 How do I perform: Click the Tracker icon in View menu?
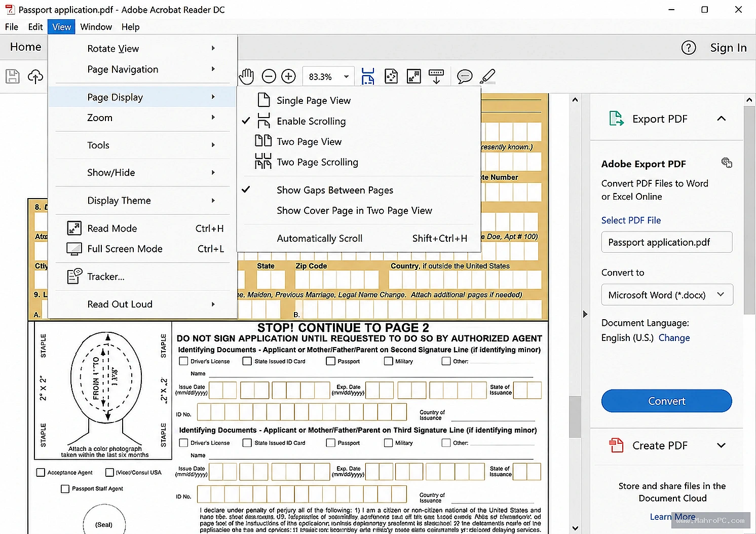(74, 276)
